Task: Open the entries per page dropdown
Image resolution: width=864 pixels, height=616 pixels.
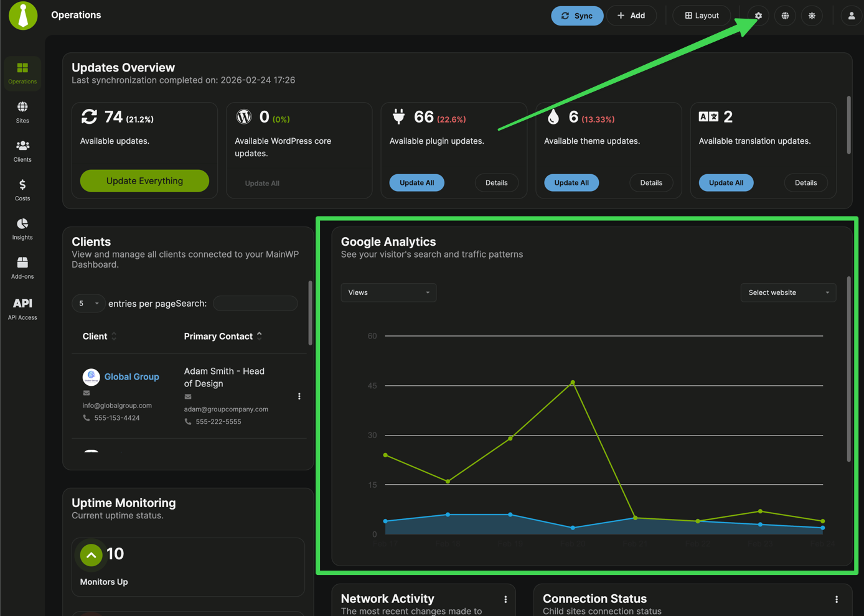Action: click(x=88, y=303)
